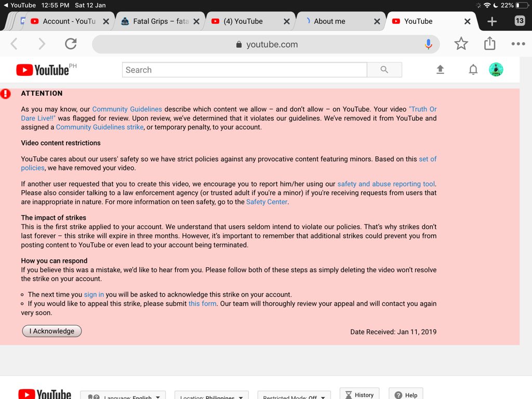Image resolution: width=532 pixels, height=399 pixels.
Task: Open the YouTube upload arrow icon
Action: (x=440, y=70)
